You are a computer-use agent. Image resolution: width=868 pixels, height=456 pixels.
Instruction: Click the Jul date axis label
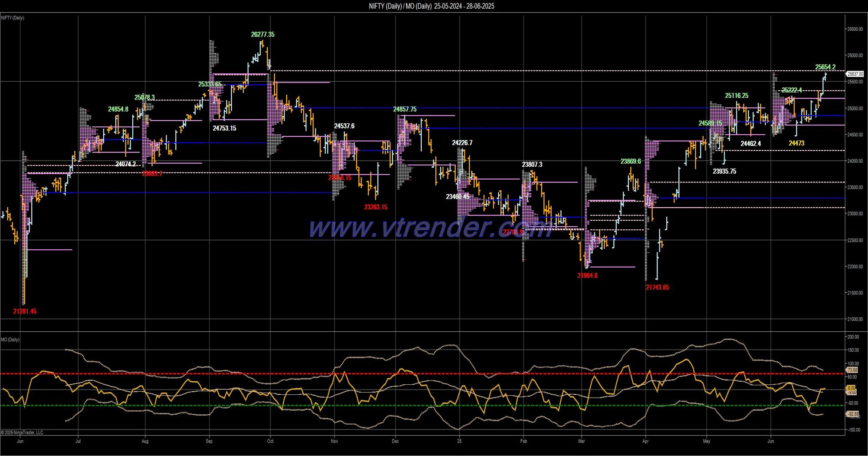[78, 441]
